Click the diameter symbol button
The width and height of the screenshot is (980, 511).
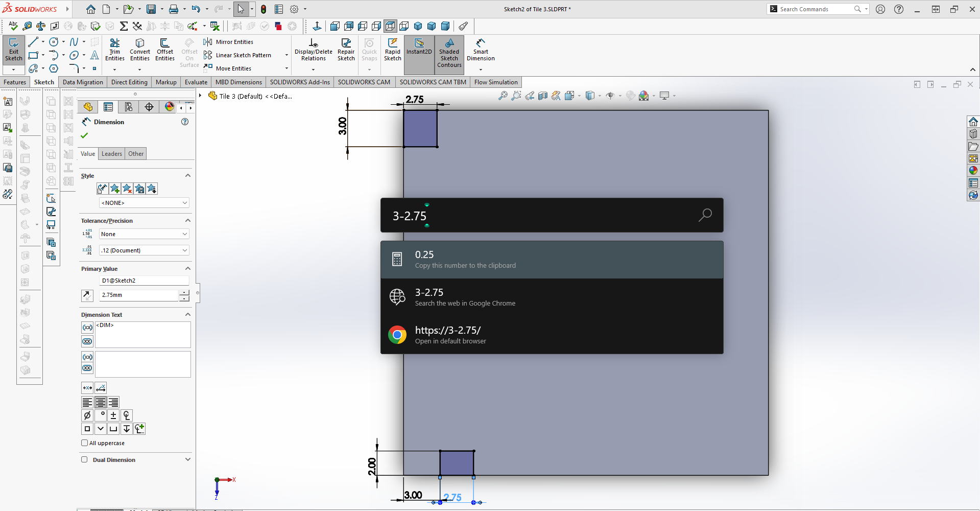pyautogui.click(x=87, y=415)
